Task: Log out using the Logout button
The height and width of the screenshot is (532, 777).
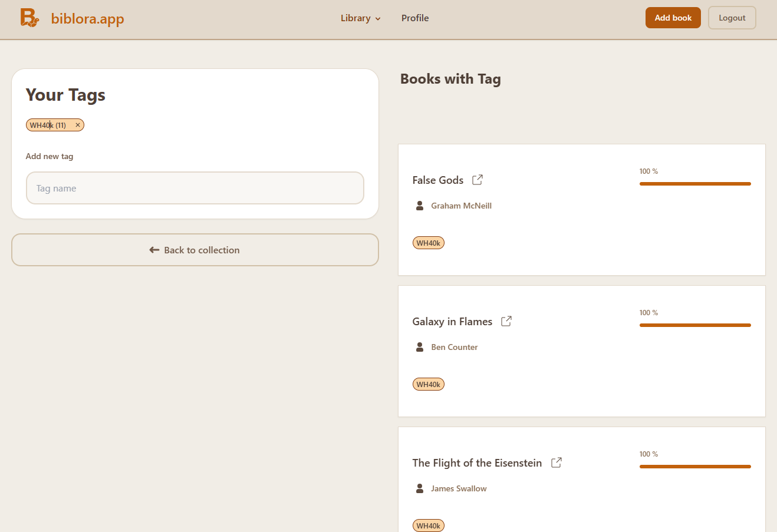Action: point(732,18)
